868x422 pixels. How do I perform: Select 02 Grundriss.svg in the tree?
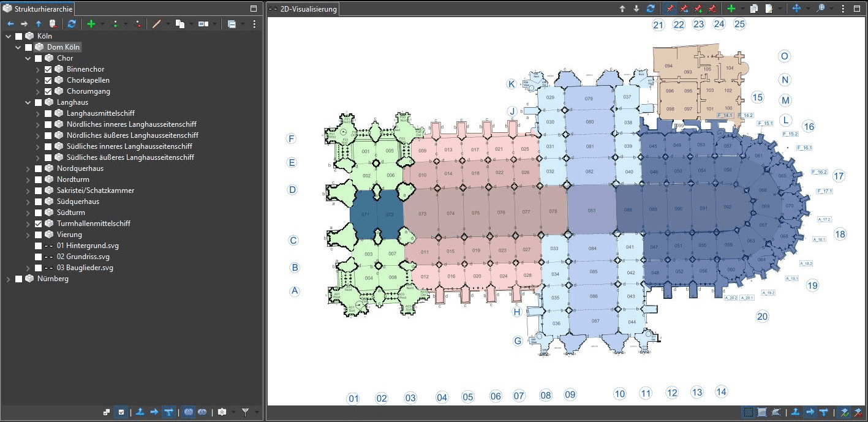[x=83, y=257]
